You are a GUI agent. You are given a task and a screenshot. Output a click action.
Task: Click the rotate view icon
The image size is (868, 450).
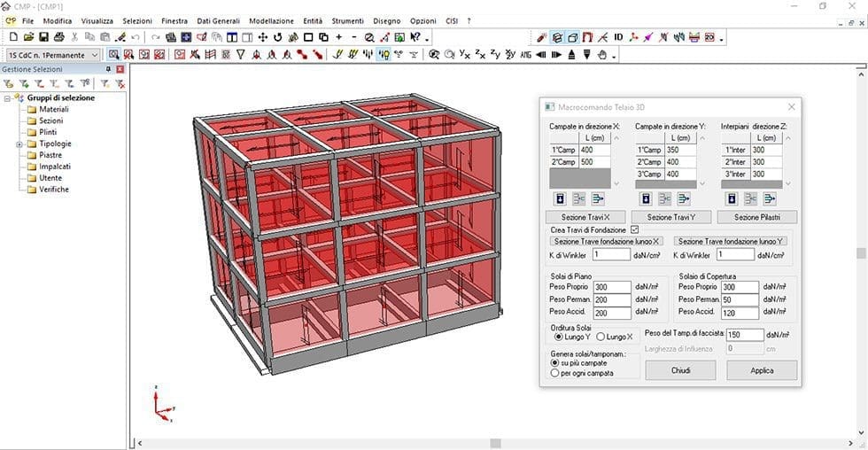point(278,37)
